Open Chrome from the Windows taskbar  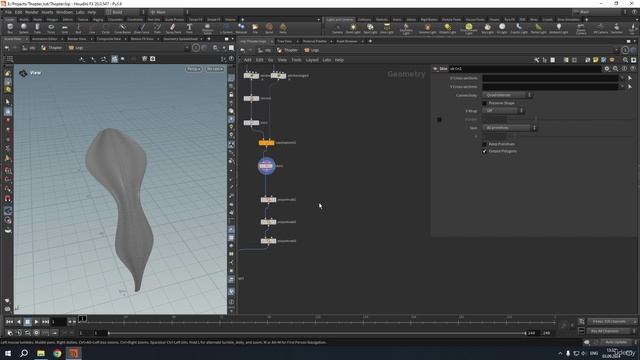tap(57, 353)
